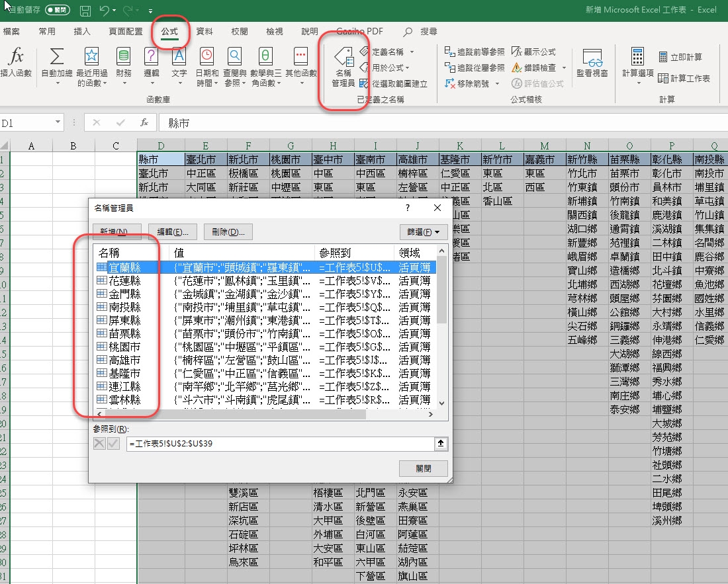Open Name Manager (名稱管理員) in ribbon
The height and width of the screenshot is (584, 728).
(343, 66)
